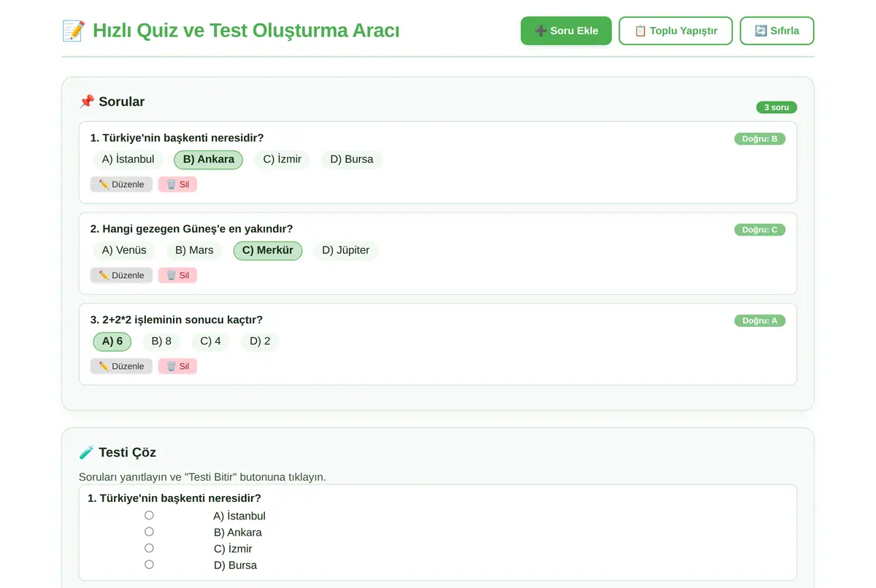The width and height of the screenshot is (876, 588).
Task: Select the C) İzmir radio button
Action: 149,548
